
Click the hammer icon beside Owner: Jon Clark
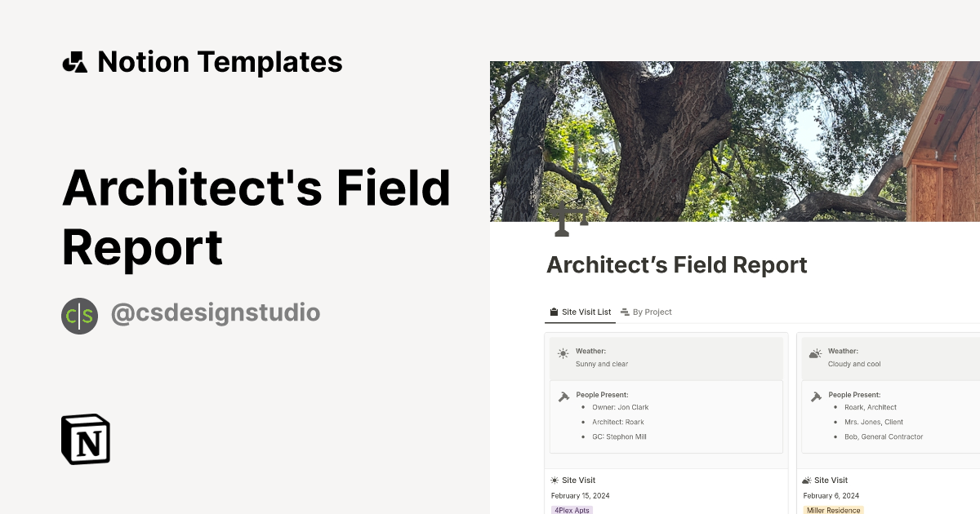[563, 397]
